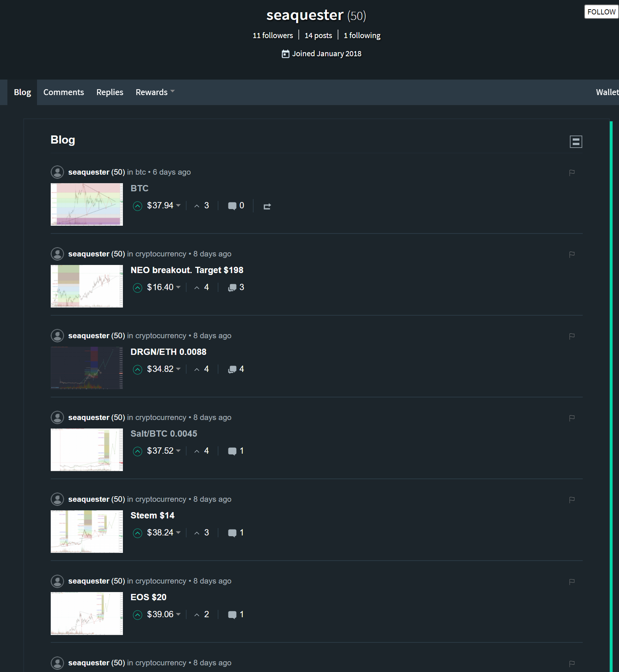Open the 14 posts link

[x=318, y=36]
